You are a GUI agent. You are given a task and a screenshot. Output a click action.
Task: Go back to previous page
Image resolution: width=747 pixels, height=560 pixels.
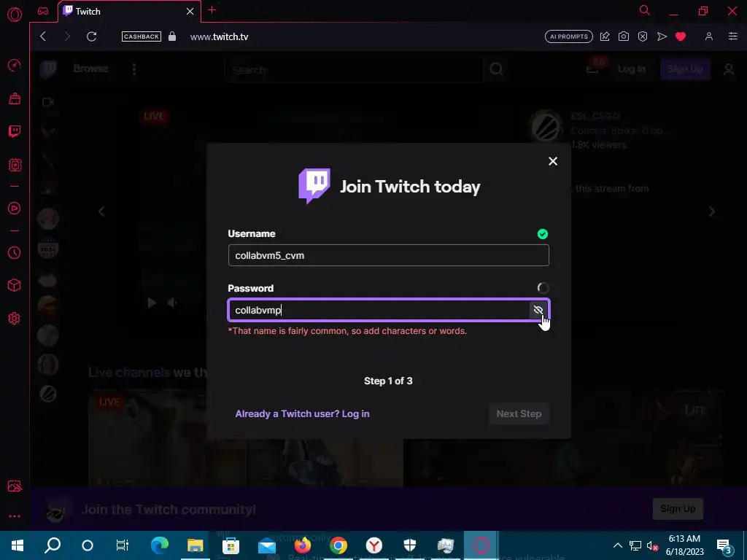pyautogui.click(x=43, y=36)
